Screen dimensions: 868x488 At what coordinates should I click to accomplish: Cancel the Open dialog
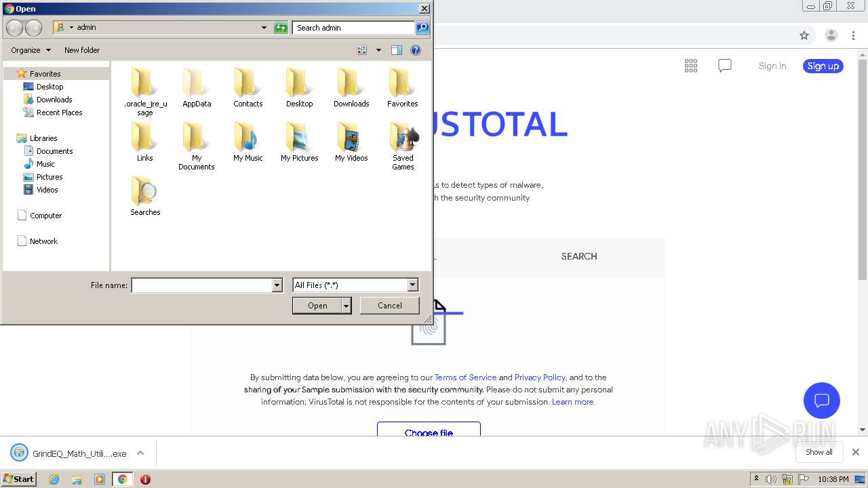(x=390, y=306)
